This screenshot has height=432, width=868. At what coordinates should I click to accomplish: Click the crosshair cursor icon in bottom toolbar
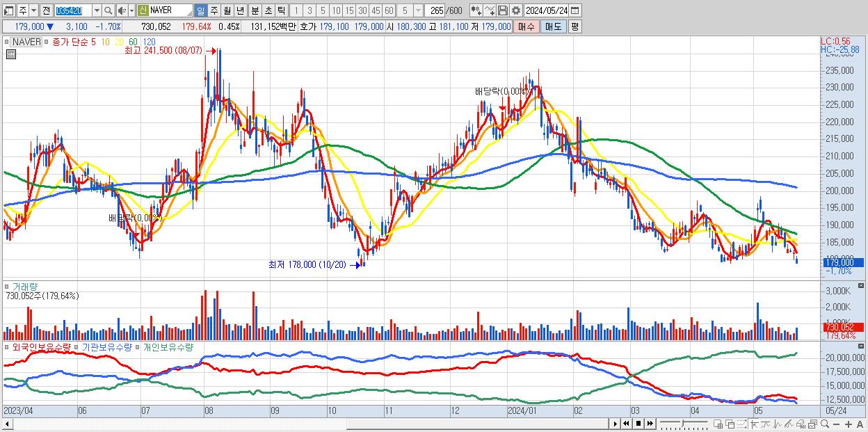click(753, 424)
